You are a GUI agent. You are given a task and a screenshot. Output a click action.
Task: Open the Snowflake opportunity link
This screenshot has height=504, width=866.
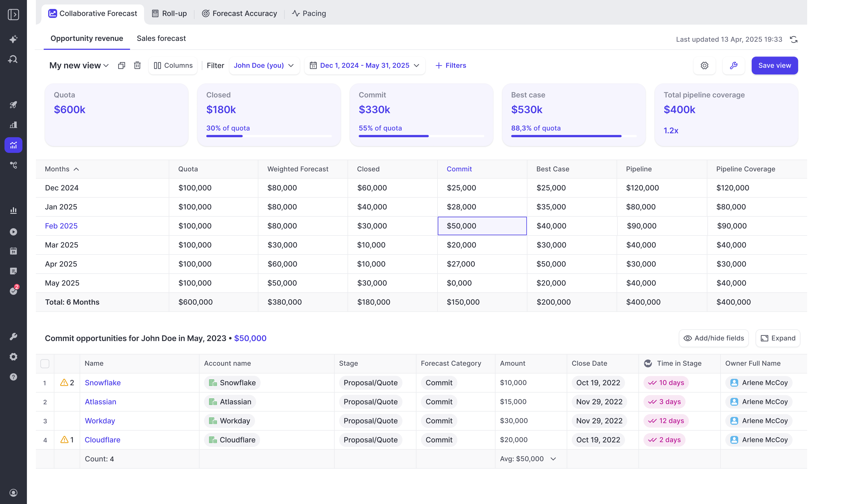tap(102, 382)
